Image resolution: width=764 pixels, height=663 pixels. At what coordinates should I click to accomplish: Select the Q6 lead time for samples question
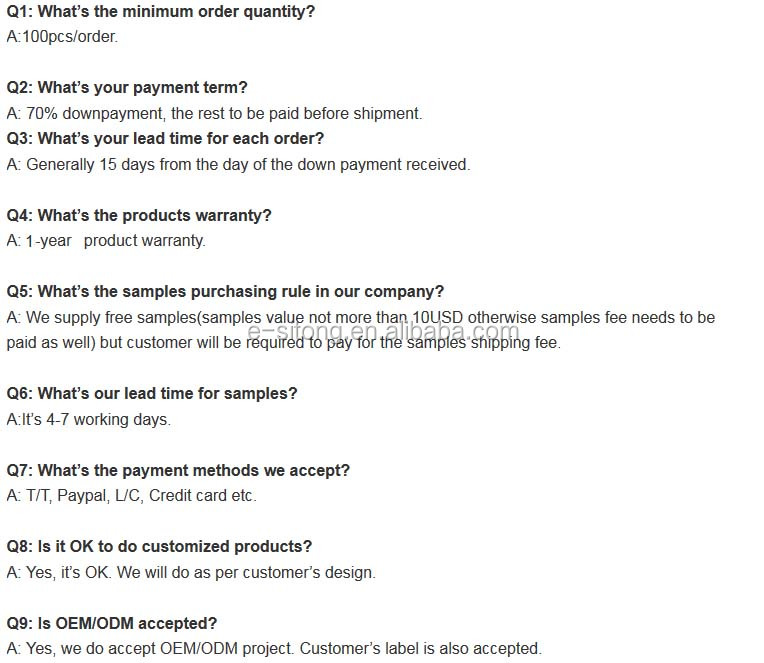click(x=152, y=394)
